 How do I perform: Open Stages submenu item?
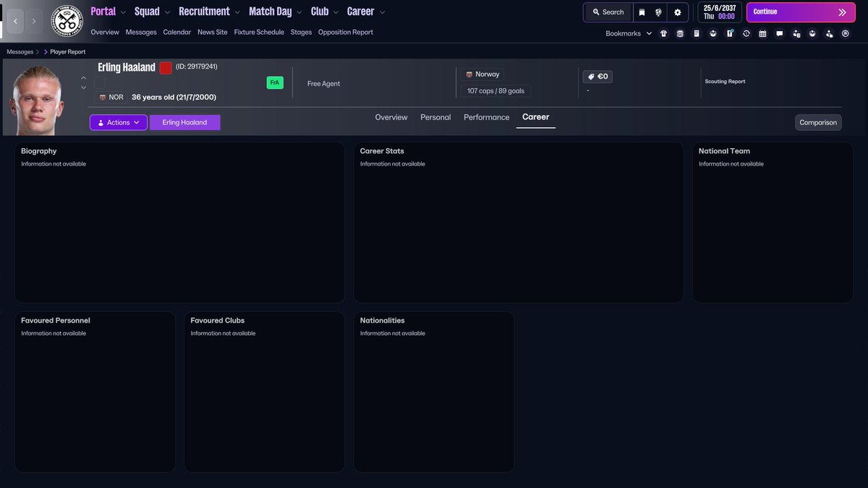[302, 33]
